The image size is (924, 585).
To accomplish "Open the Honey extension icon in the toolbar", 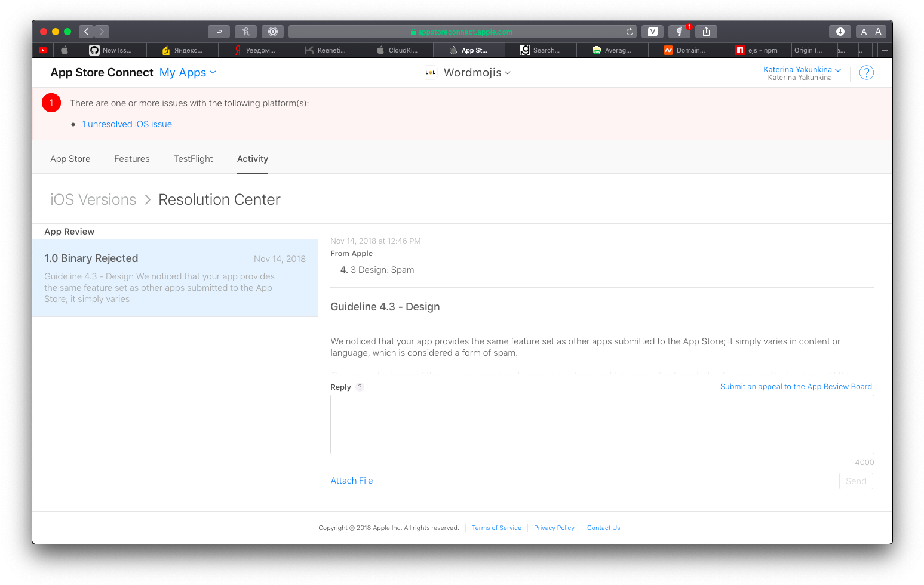I will [245, 32].
